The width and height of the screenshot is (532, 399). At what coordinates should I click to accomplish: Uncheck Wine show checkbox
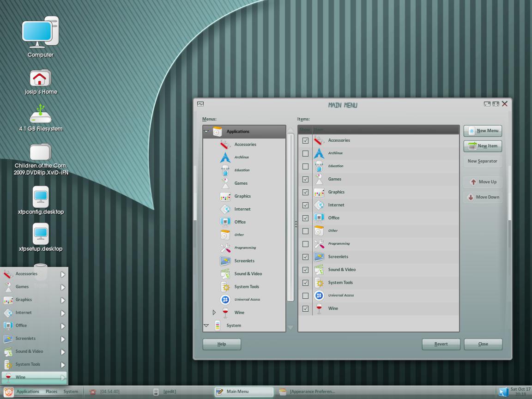pos(305,308)
